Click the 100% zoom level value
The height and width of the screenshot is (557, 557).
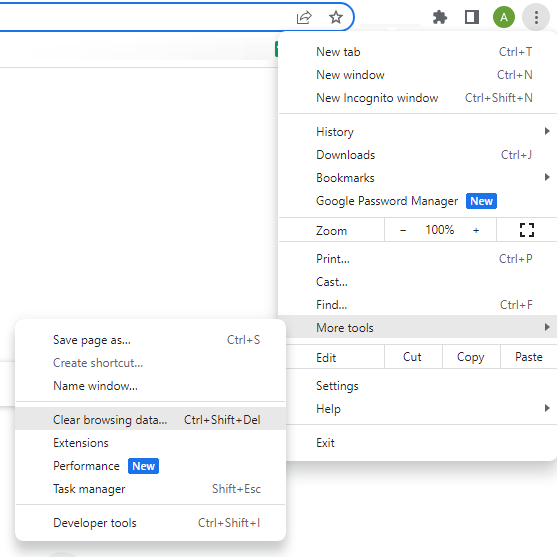[x=440, y=230]
